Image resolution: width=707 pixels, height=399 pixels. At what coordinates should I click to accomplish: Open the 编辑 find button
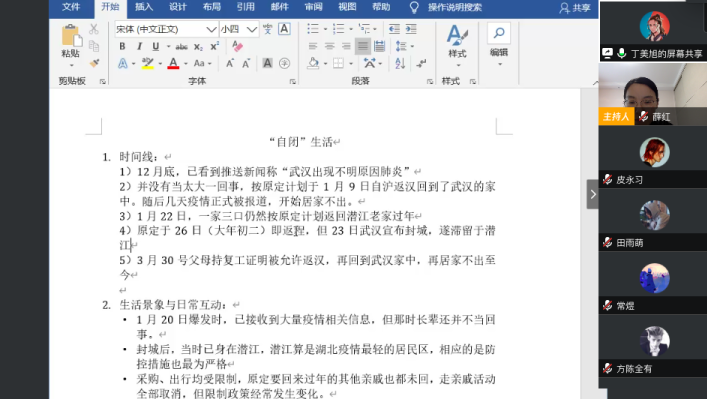(499, 44)
